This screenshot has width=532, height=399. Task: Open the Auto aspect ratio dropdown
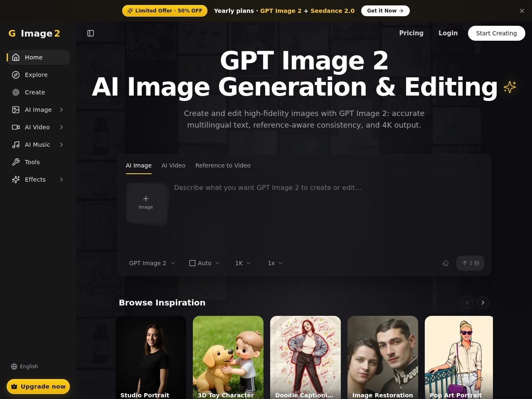click(204, 263)
